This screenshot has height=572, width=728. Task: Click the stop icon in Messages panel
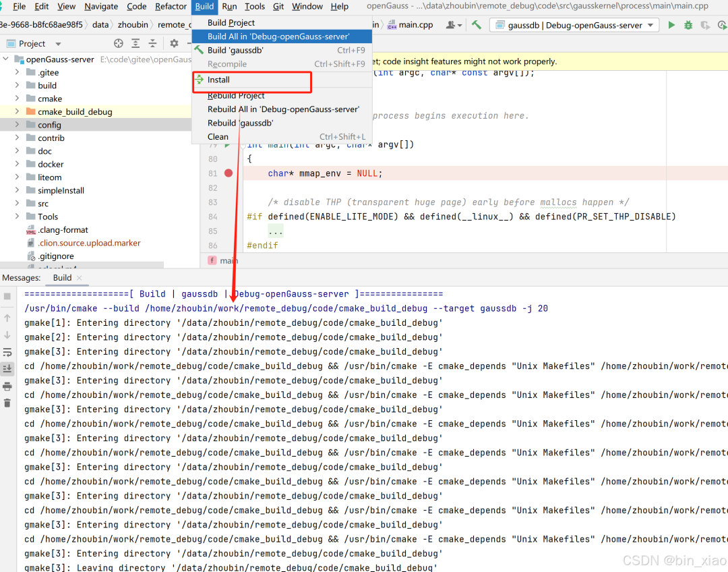pos(7,296)
